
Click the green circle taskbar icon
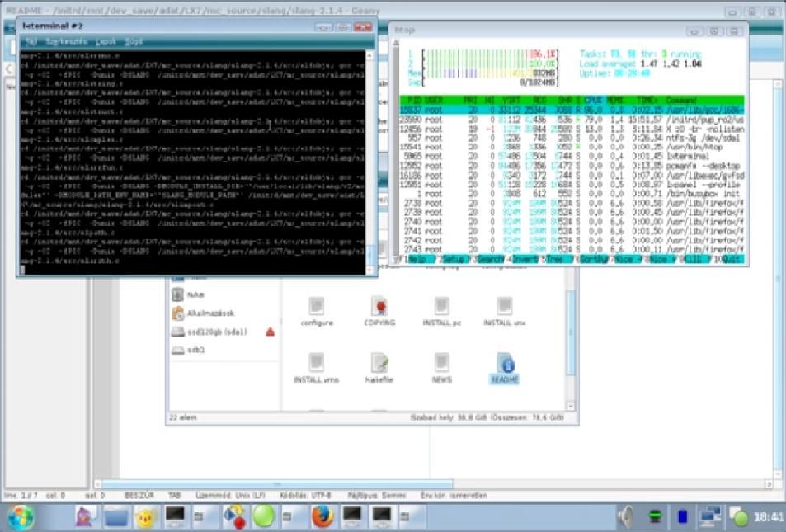pyautogui.click(x=263, y=516)
